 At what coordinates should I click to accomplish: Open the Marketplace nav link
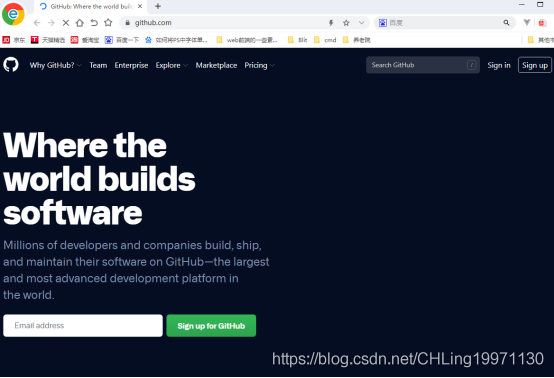[x=216, y=65]
